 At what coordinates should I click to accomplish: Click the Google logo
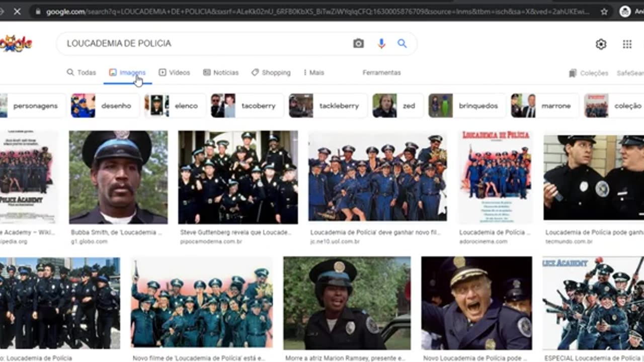[x=16, y=44]
